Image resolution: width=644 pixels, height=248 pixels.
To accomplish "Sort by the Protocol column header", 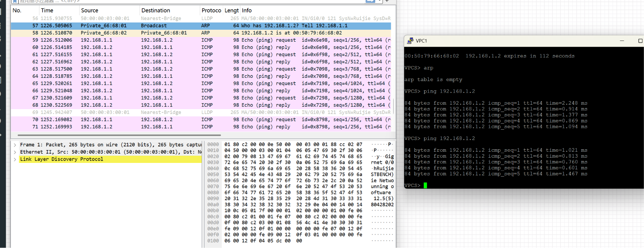I will 211,10.
